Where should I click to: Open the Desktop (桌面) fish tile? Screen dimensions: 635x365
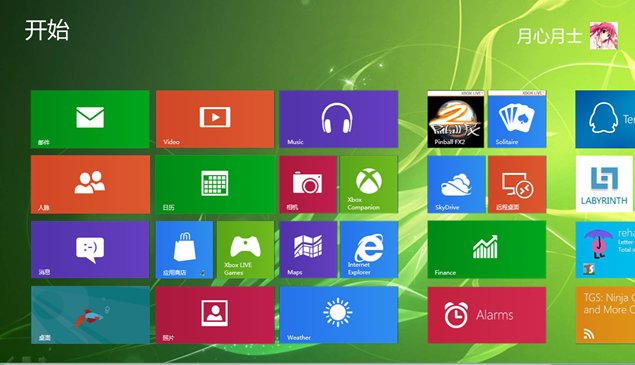point(90,315)
